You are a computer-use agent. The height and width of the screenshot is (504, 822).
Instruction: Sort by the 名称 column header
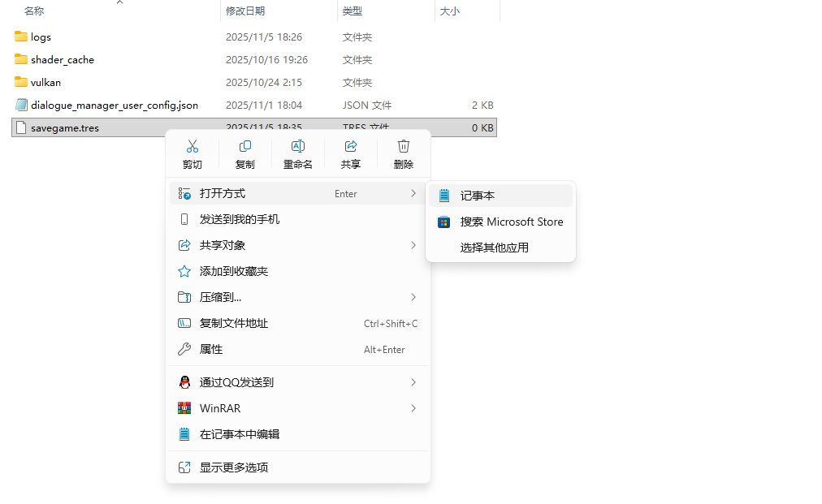(34, 11)
